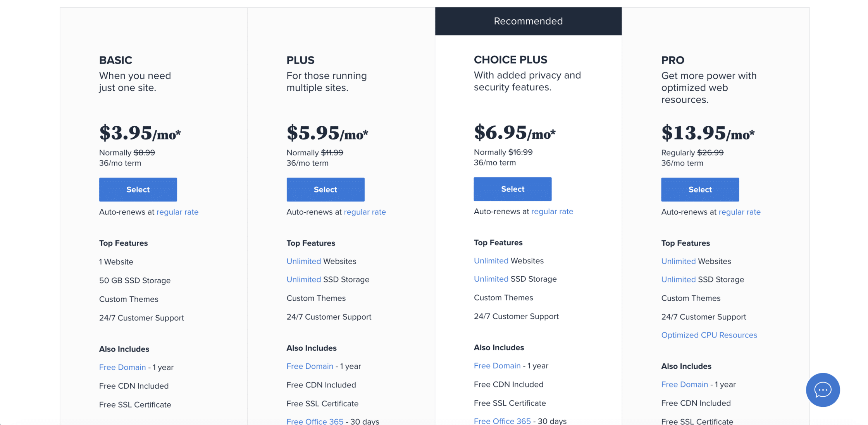Screen dimensions: 868x425
Task: View regular rate link under Pro plan
Action: click(739, 212)
